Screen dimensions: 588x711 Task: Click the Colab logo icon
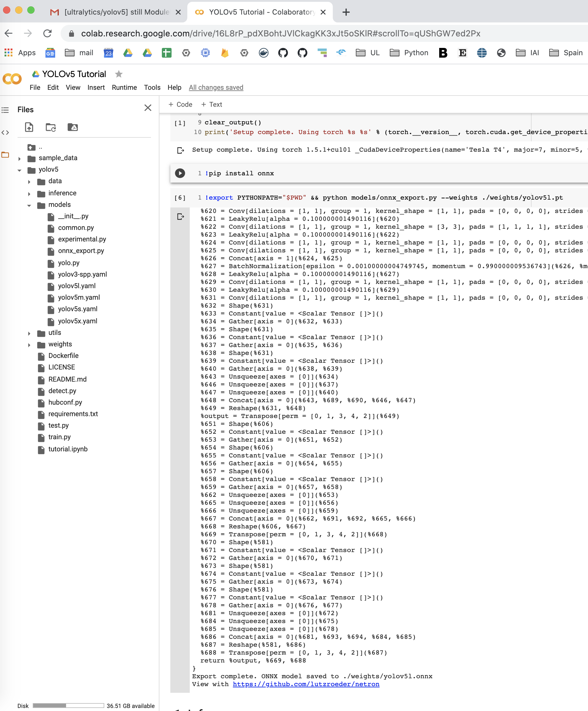[12, 78]
